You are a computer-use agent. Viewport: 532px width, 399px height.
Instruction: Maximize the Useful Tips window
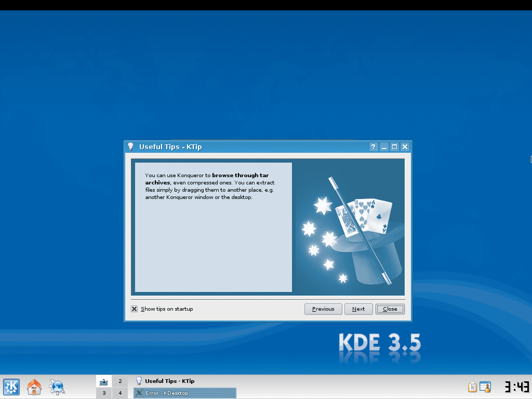click(x=395, y=147)
